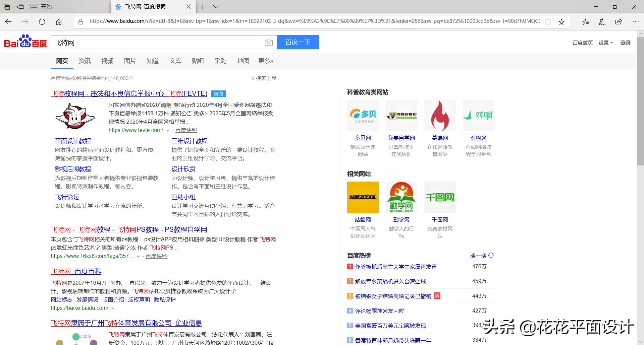
Task: Open the 飞特教程网 official result title
Action: pyautogui.click(x=129, y=94)
